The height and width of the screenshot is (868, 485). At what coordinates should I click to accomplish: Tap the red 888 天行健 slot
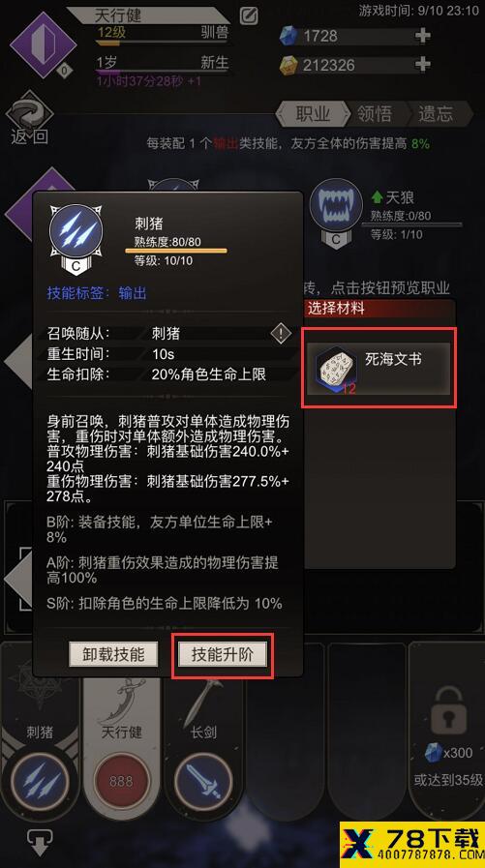click(x=121, y=781)
